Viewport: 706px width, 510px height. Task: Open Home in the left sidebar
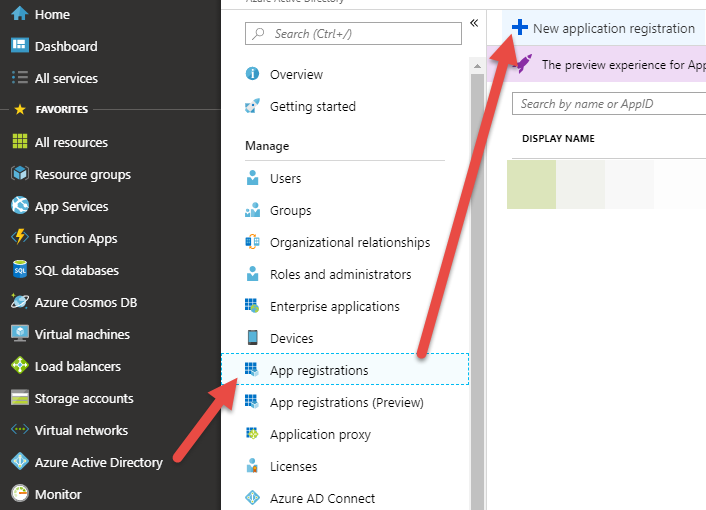point(52,14)
